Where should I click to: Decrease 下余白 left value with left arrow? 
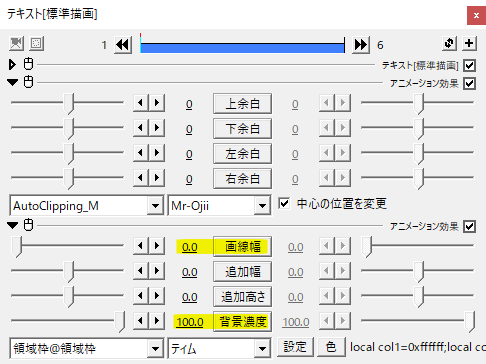click(141, 128)
